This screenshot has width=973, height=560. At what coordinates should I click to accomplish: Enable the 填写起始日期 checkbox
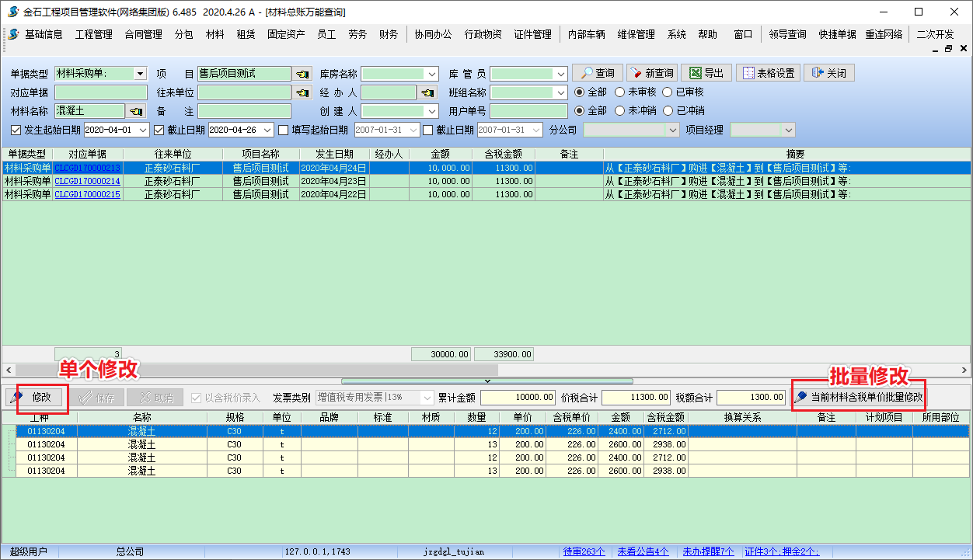click(284, 130)
